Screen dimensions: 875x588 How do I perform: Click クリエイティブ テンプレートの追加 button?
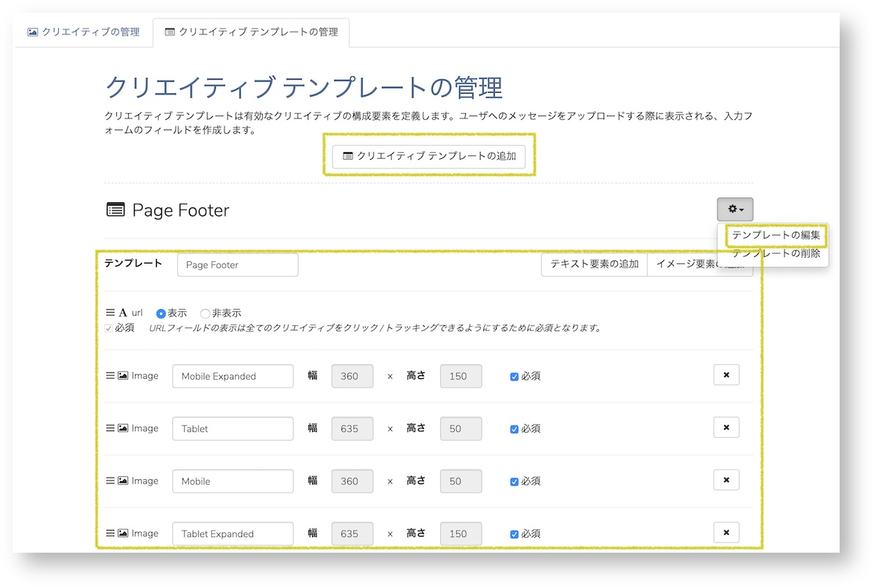click(x=428, y=156)
